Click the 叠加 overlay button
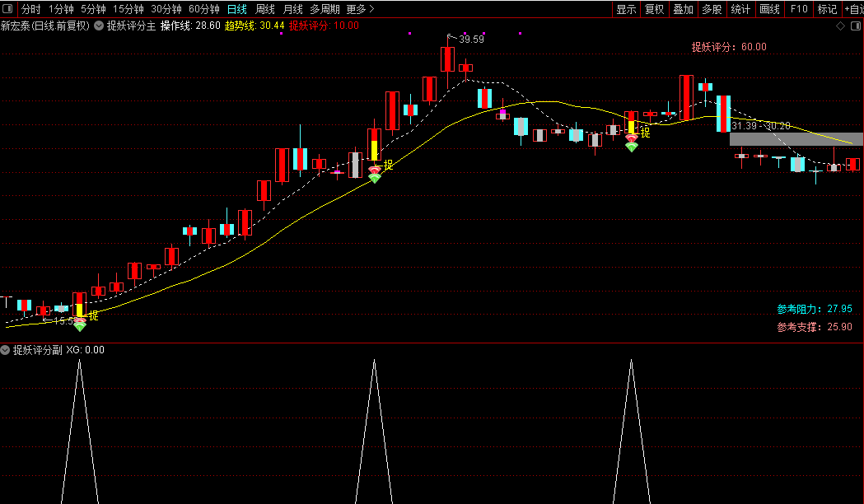 pyautogui.click(x=684, y=9)
